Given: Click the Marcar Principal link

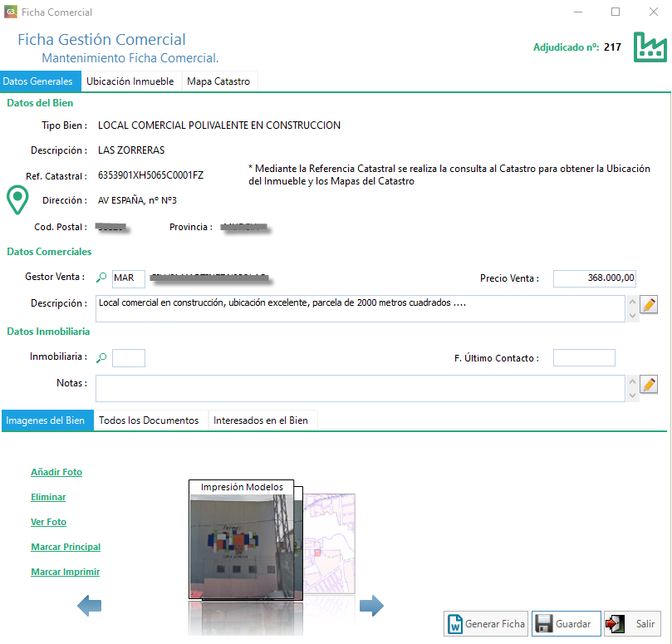Looking at the screenshot, I should 66,547.
